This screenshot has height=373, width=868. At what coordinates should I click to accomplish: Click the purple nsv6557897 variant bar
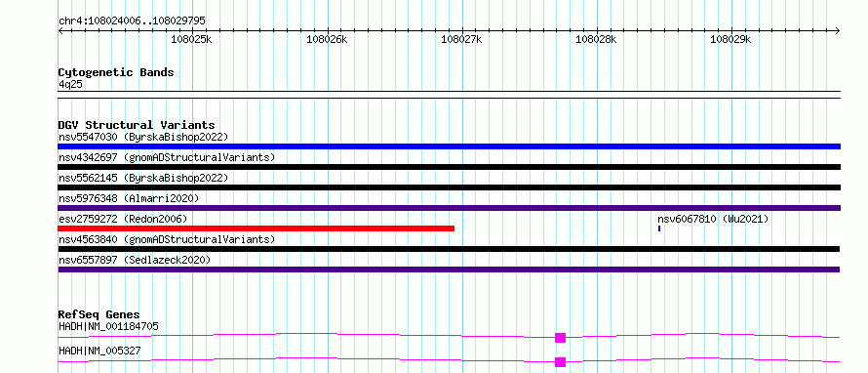[449, 269]
